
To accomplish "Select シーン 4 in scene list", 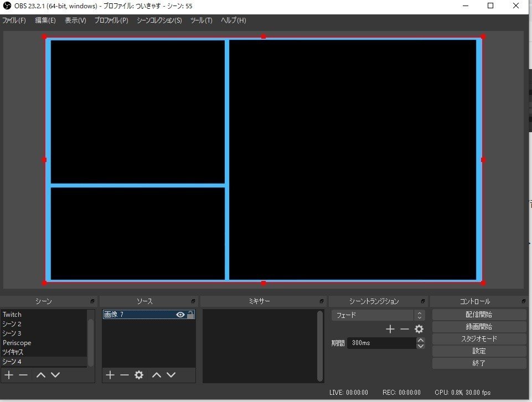I will 44,361.
